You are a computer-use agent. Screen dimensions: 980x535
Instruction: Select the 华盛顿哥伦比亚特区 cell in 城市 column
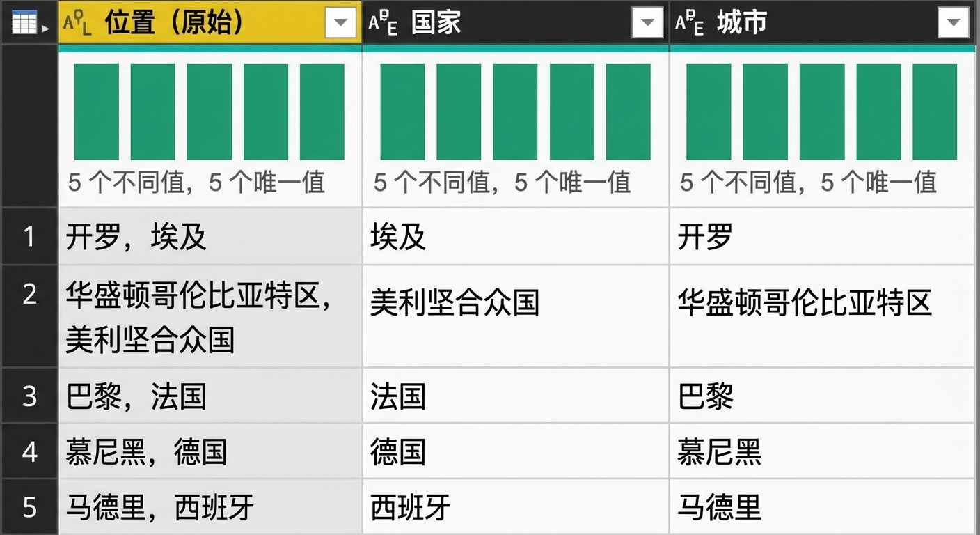tap(822, 316)
